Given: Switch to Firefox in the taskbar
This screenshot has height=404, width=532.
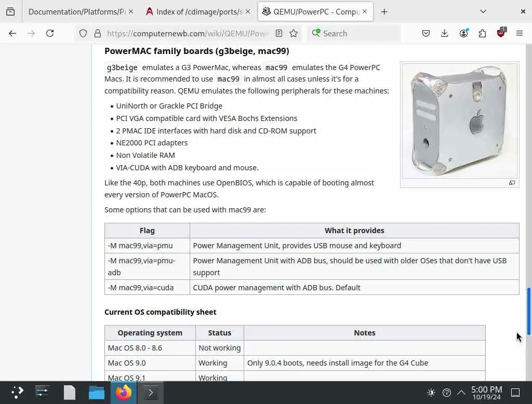Looking at the screenshot, I should pos(124,393).
